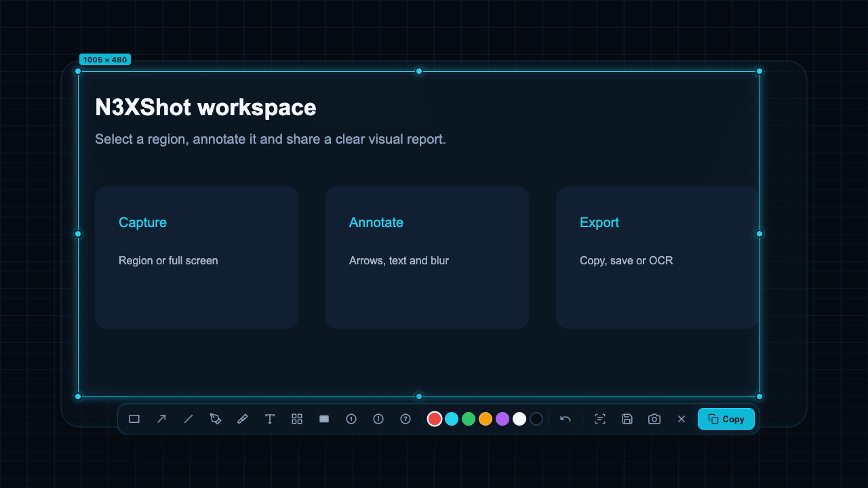The image size is (868, 488).
Task: Select the numbered step marker tool
Action: tap(351, 419)
